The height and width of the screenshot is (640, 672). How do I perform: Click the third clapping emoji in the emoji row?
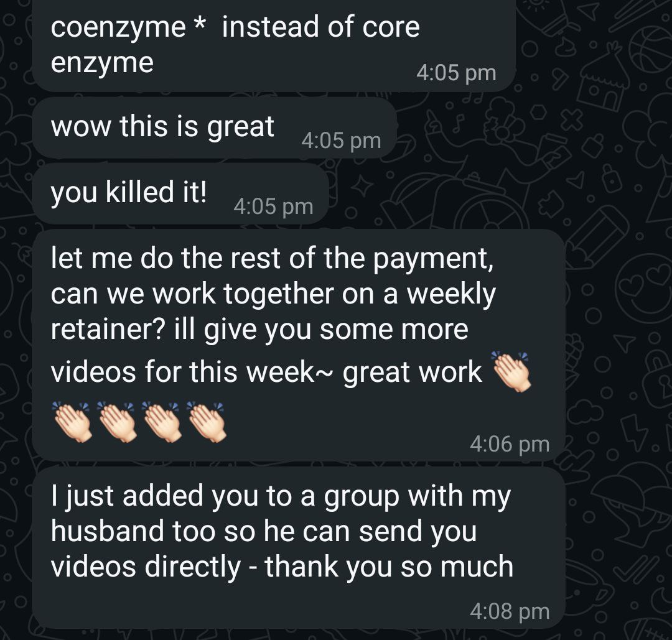(162, 422)
